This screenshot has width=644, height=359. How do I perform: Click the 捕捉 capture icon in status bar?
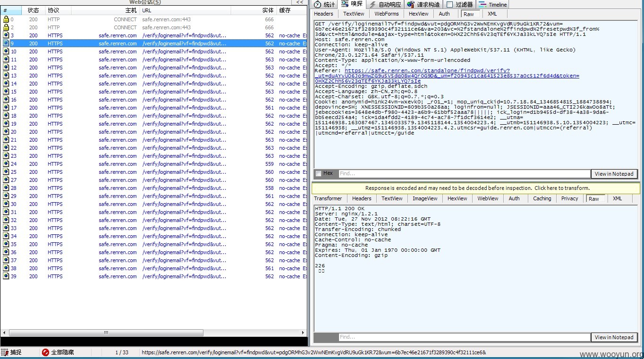pyautogui.click(x=5, y=352)
